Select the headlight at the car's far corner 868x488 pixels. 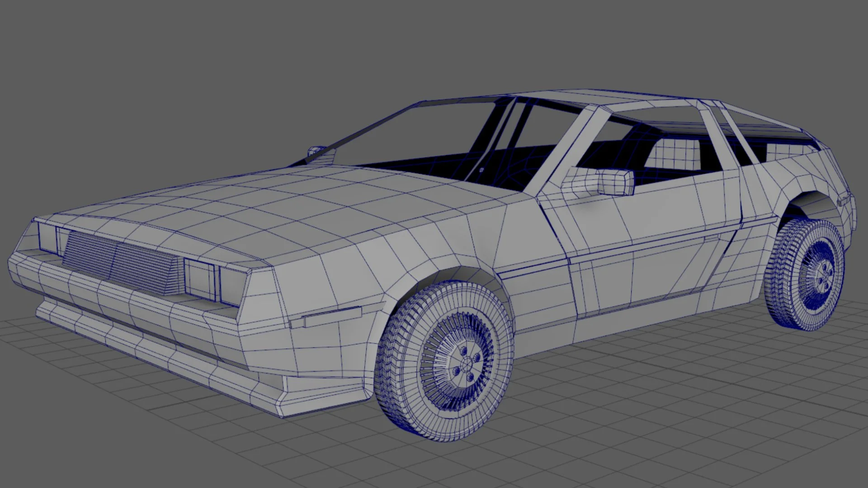point(47,238)
